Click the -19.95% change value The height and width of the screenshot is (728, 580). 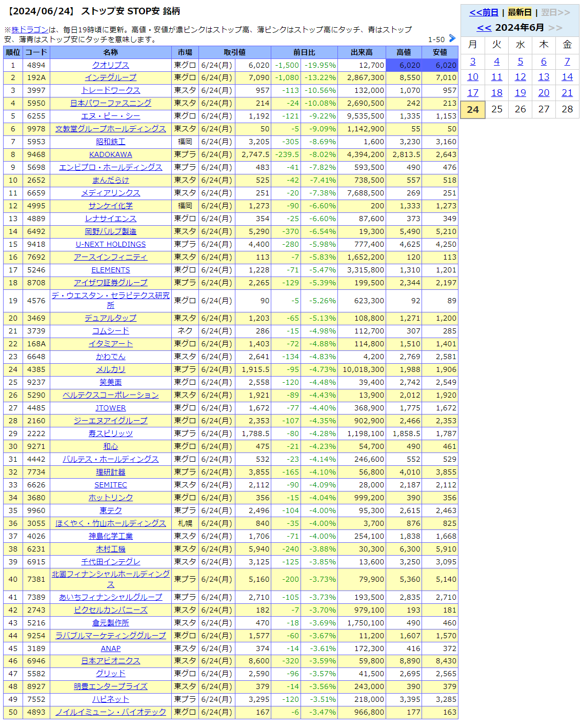pyautogui.click(x=321, y=65)
